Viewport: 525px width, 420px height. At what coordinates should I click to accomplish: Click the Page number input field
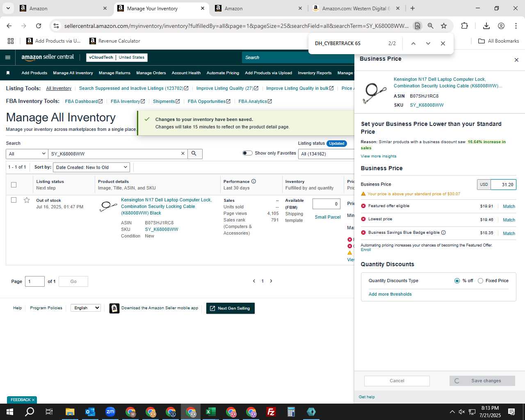coord(35,281)
